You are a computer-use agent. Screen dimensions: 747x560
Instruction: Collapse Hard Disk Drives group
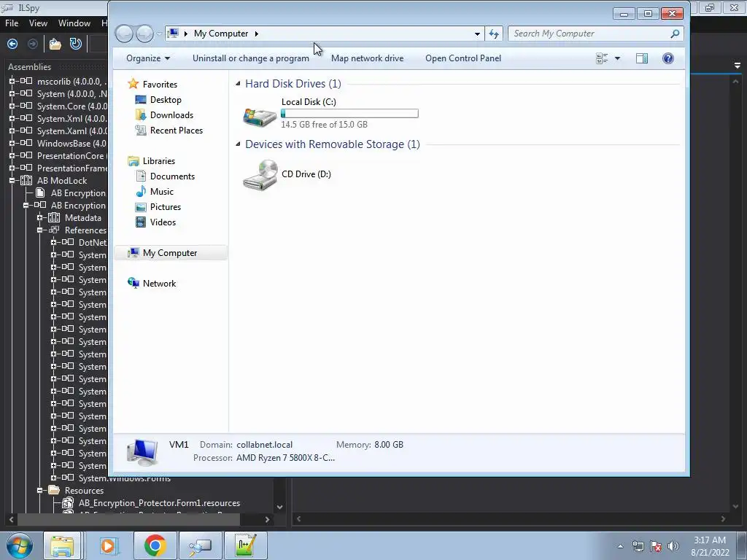click(x=238, y=83)
